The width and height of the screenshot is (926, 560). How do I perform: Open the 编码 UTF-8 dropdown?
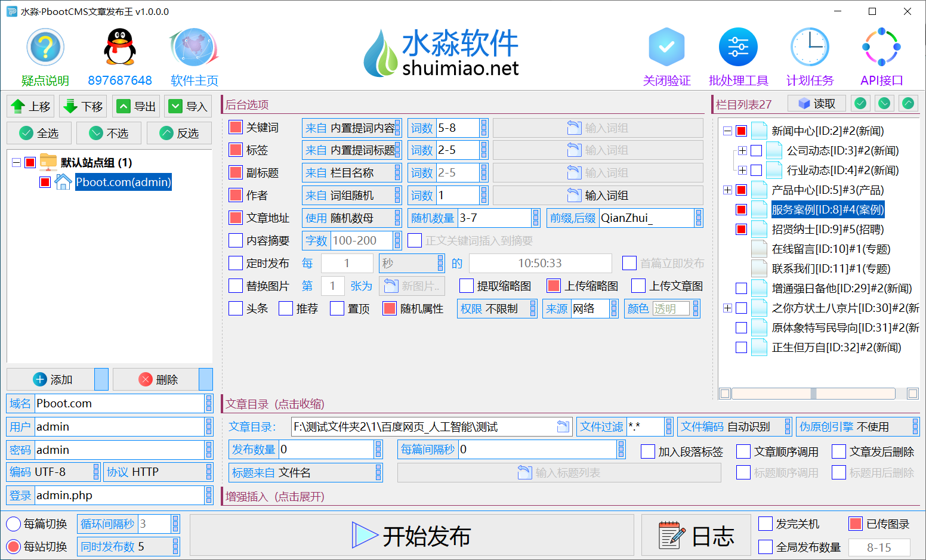point(53,472)
